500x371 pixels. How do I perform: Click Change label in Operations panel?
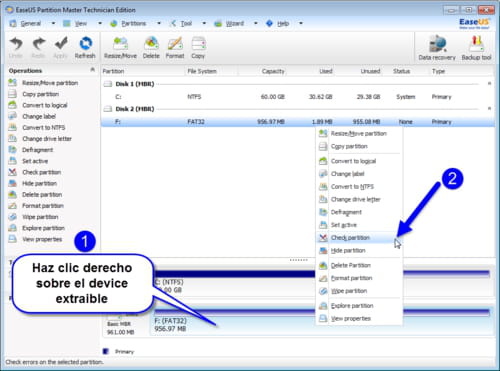pos(32,116)
